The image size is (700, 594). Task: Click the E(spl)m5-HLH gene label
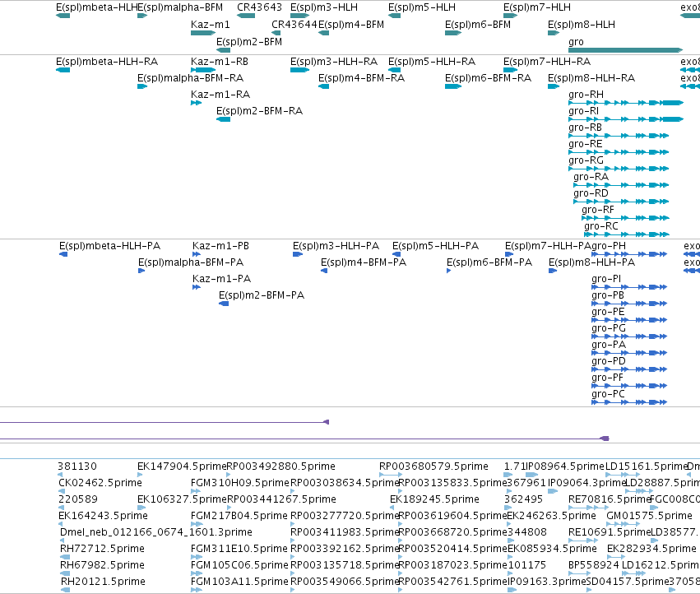click(422, 7)
